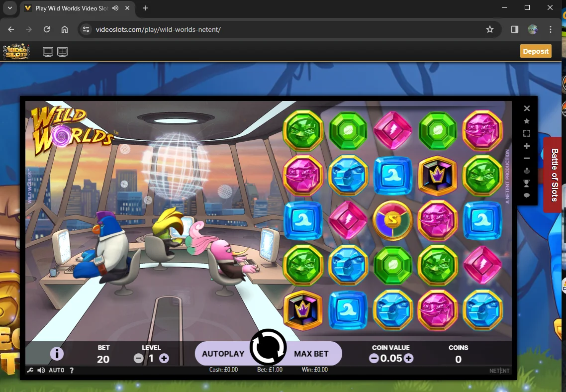The height and width of the screenshot is (392, 566).
Task: Toggle the game sound speaker icon
Action: pos(41,370)
